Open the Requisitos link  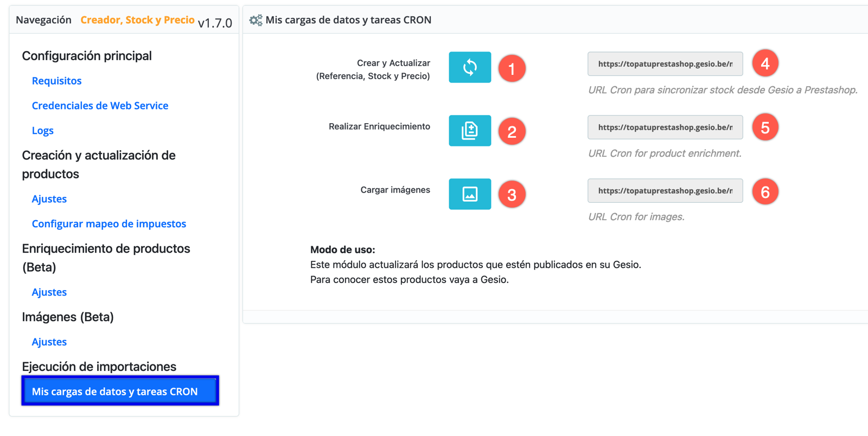56,81
